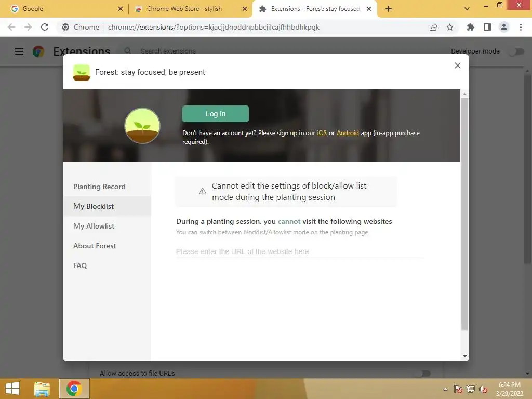Screen dimensions: 532x399
Task: Open the side panel icon
Action: 487,27
